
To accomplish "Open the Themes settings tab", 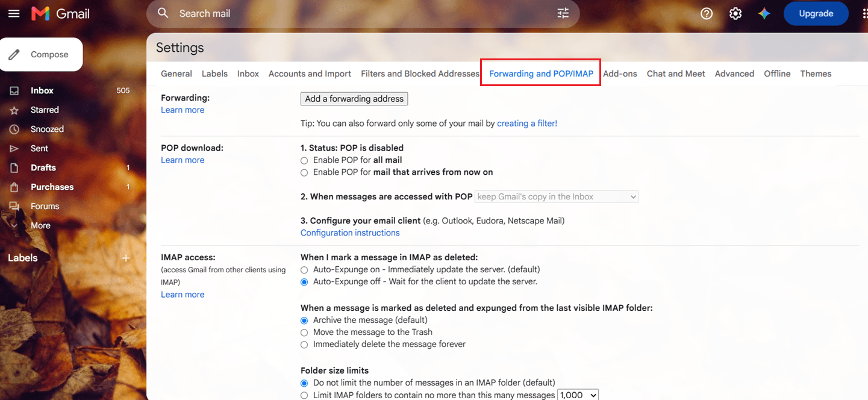I will [816, 73].
